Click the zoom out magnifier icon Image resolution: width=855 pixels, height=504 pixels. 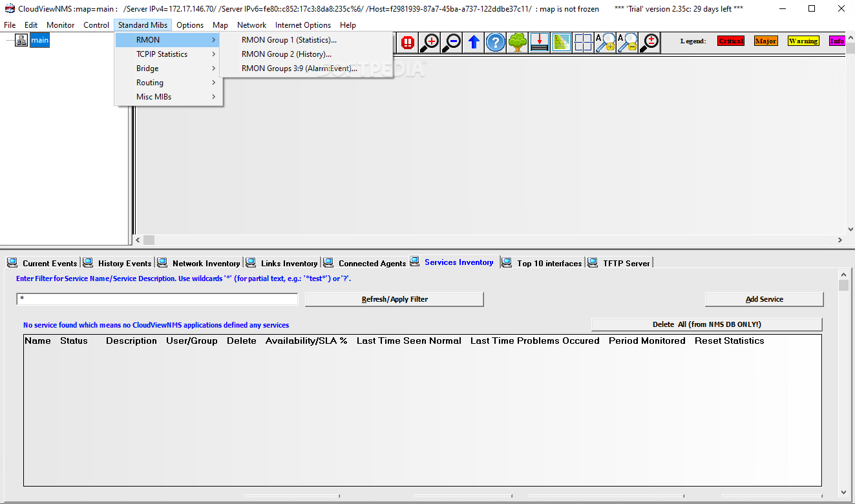452,43
